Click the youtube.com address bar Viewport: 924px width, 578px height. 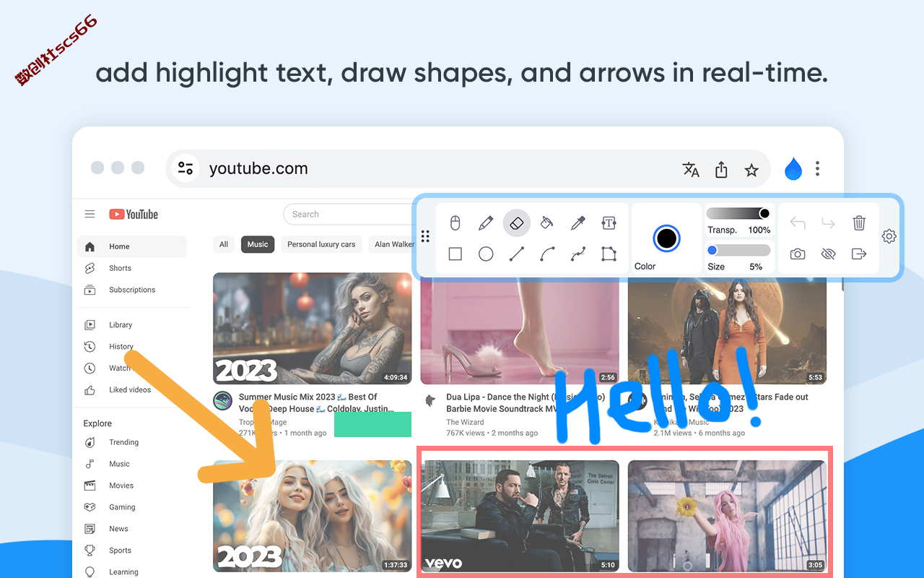click(469, 169)
